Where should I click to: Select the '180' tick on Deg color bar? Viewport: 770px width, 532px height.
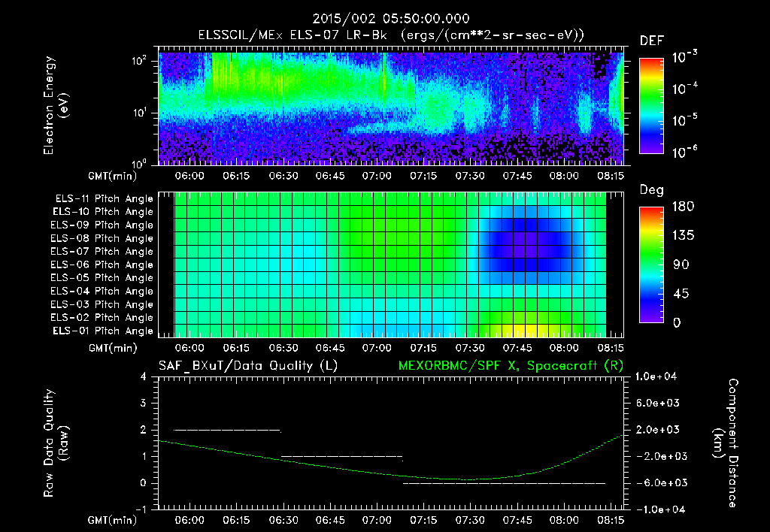click(683, 206)
